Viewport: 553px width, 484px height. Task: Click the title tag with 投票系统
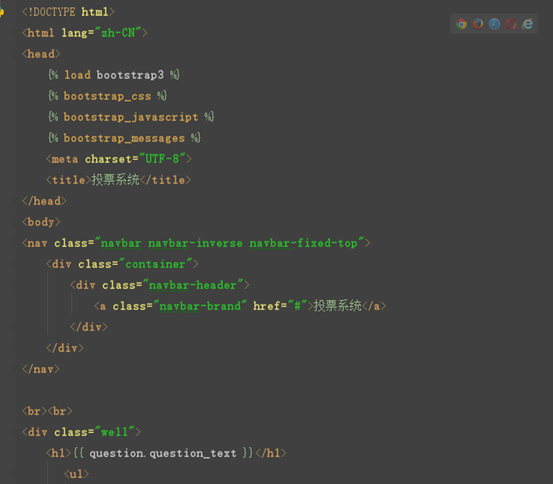click(118, 180)
